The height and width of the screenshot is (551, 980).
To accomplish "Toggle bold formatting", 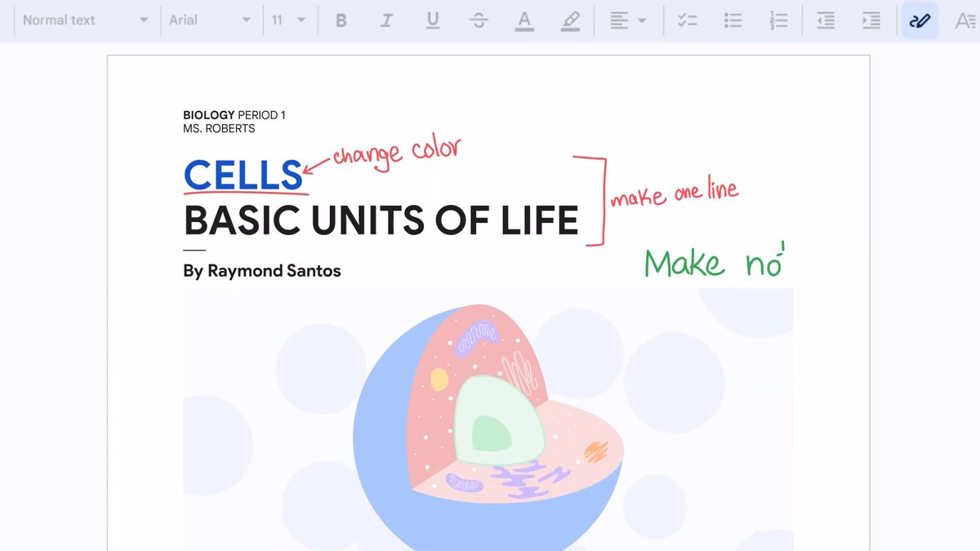I will point(341,20).
